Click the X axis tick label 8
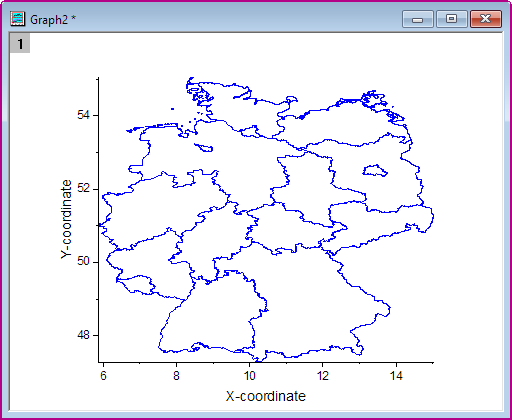This screenshot has width=512, height=420. coord(176,376)
